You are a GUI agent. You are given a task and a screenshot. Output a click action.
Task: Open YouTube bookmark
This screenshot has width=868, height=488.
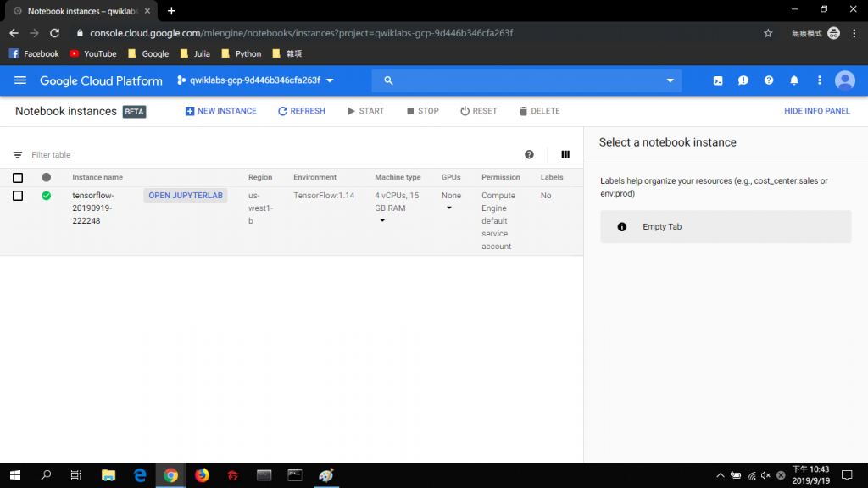click(93, 53)
